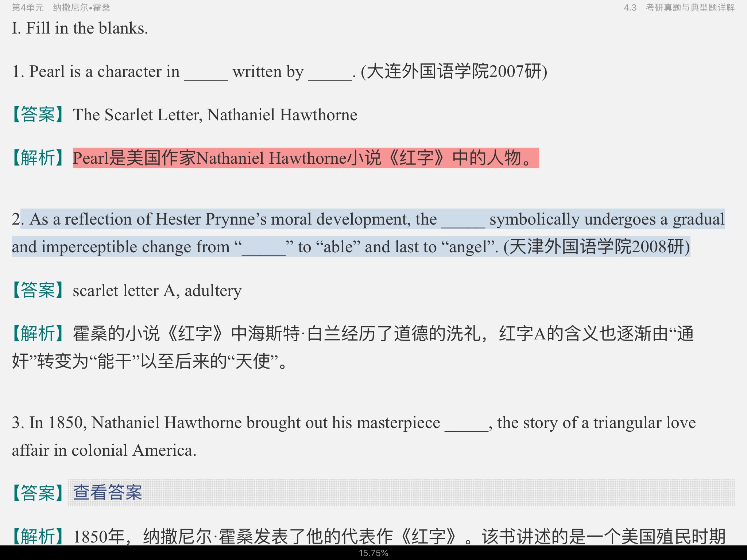The width and height of the screenshot is (747, 560).
Task: Tap the 【答案】 label next to 查看答案
Action: (x=38, y=493)
